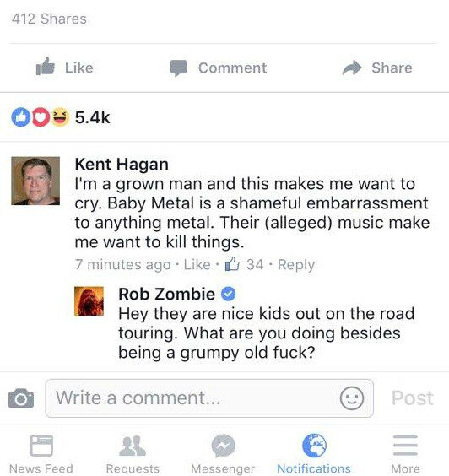The image size is (449, 476).
Task: Tap the red heart Love reaction icon
Action: coord(41,117)
